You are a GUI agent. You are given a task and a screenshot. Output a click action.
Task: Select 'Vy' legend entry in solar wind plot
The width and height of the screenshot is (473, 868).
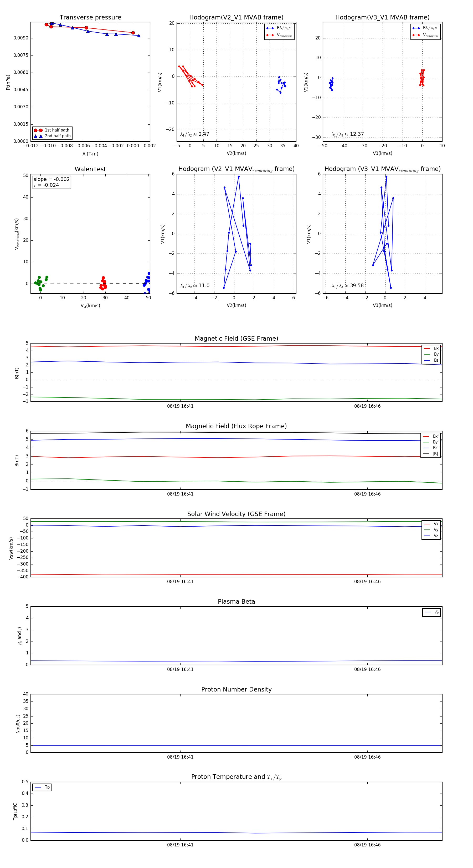click(x=431, y=530)
